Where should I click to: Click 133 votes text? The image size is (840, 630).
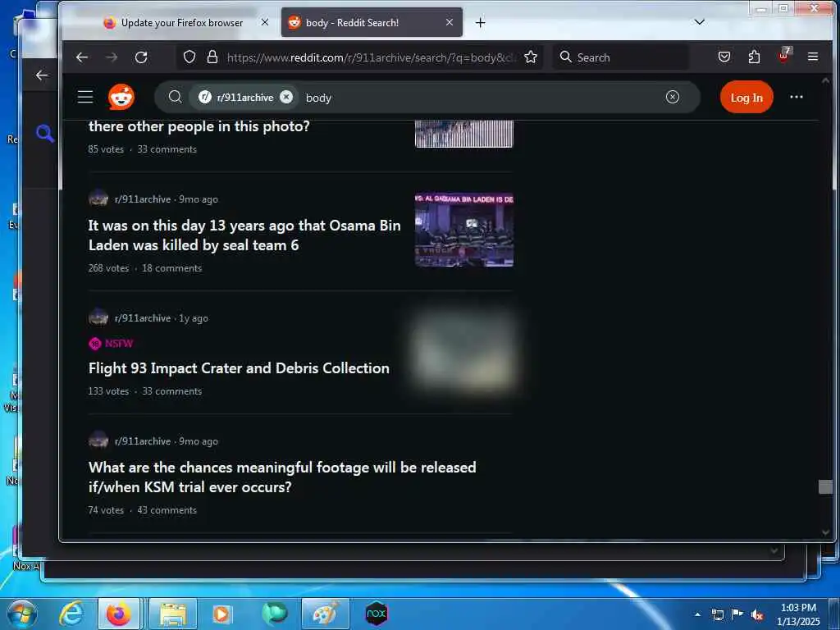tap(109, 391)
